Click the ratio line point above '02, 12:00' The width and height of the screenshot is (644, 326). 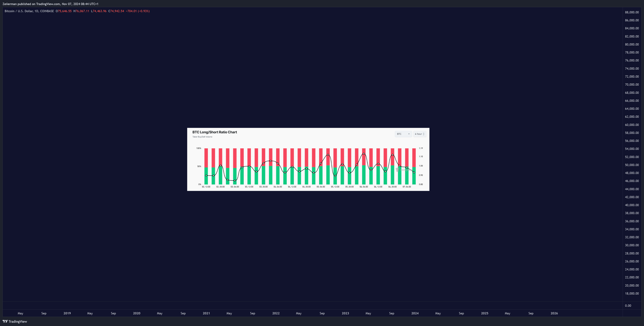pyautogui.click(x=206, y=176)
